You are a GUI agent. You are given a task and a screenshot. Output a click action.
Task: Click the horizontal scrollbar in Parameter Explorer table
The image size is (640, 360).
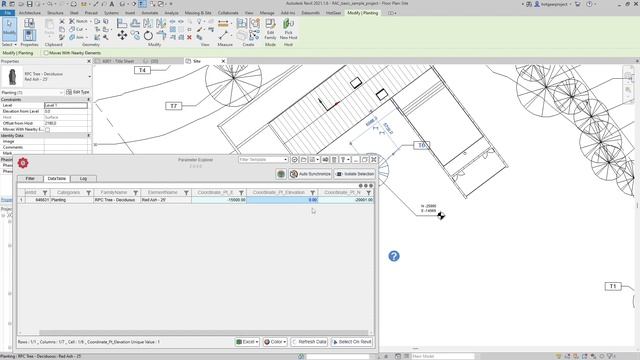pyautogui.click(x=204, y=333)
